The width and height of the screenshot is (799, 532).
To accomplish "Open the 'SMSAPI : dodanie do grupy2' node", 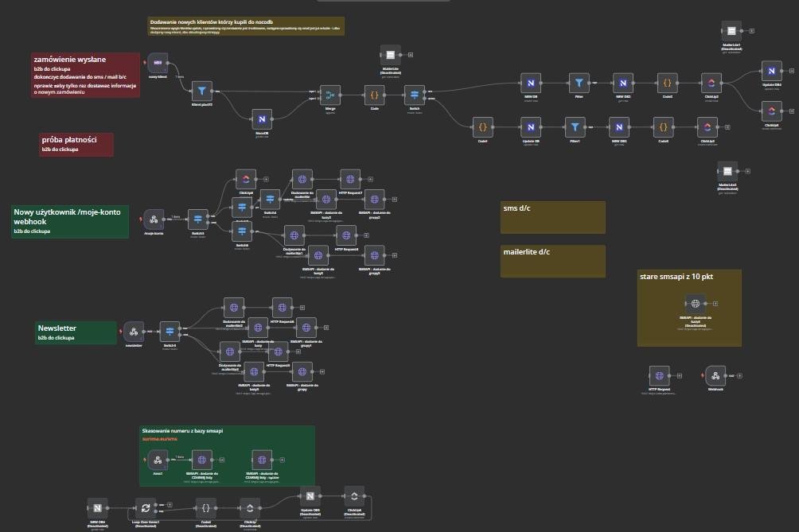I will [x=375, y=199].
